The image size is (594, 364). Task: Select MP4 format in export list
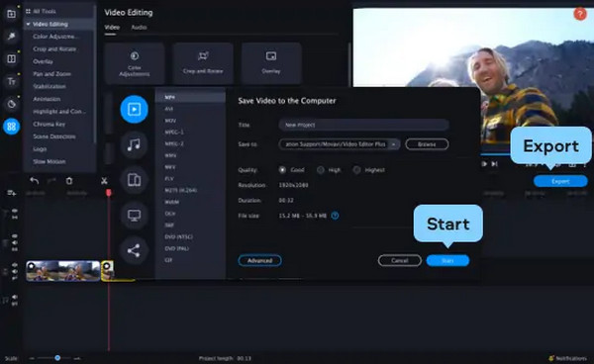click(x=190, y=97)
